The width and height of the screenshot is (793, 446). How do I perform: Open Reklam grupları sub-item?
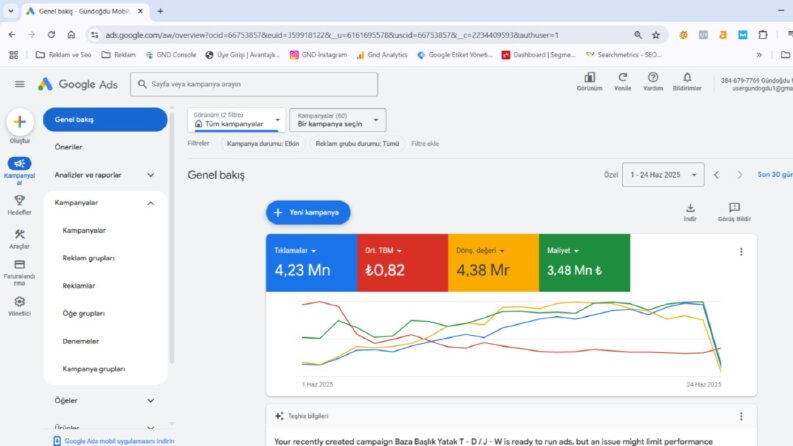pyautogui.click(x=89, y=258)
